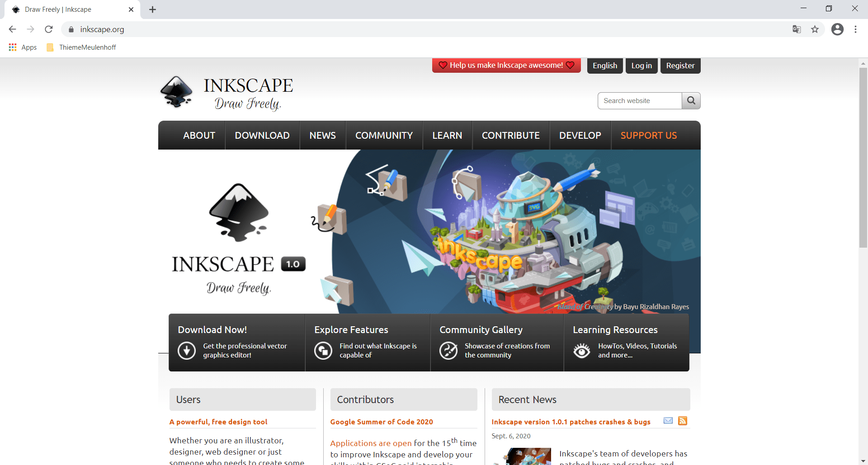Click the Learning Resources eye icon
The height and width of the screenshot is (465, 868).
[x=581, y=350]
